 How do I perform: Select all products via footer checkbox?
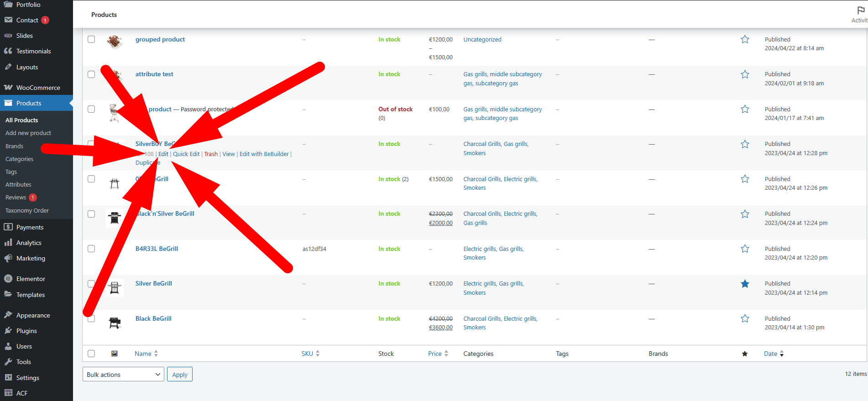coord(91,354)
